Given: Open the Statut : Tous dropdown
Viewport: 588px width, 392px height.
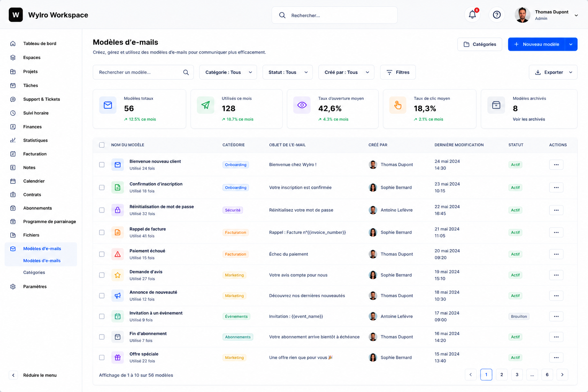Looking at the screenshot, I should coord(287,72).
